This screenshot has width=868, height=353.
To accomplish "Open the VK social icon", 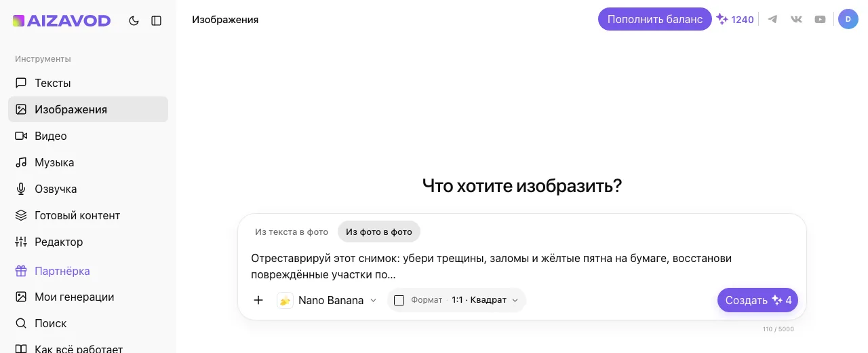I will point(796,19).
